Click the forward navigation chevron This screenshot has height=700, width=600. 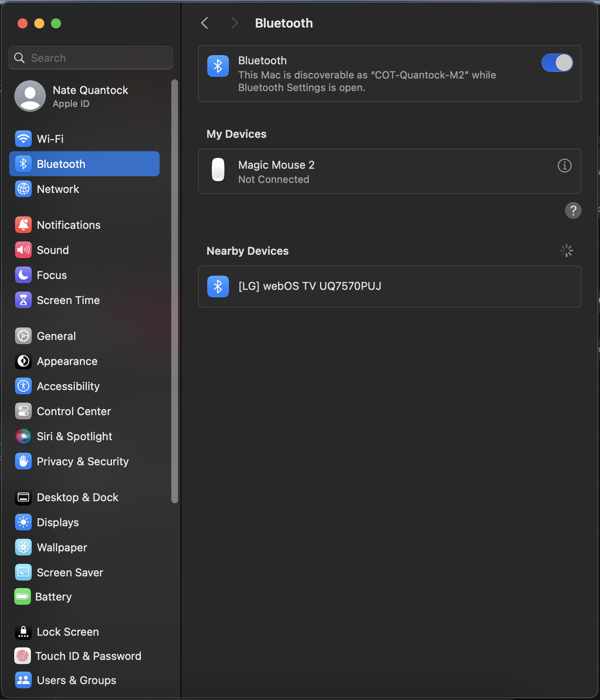pos(234,23)
